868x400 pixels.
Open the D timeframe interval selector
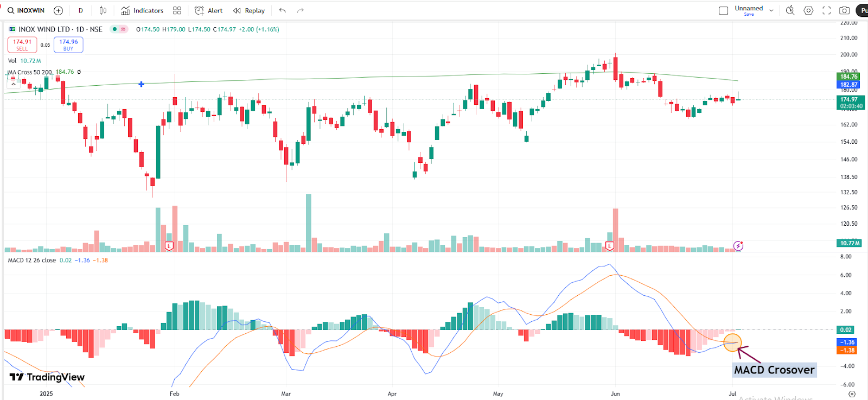click(x=81, y=10)
